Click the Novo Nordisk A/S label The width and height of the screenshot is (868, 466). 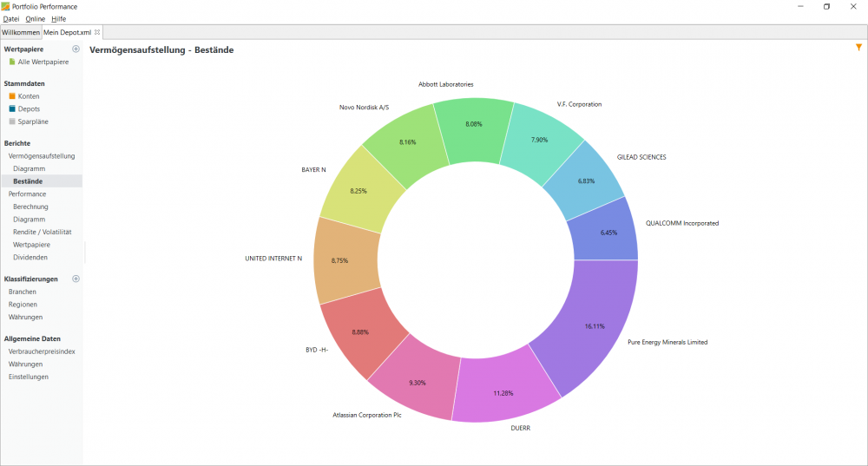pos(365,108)
